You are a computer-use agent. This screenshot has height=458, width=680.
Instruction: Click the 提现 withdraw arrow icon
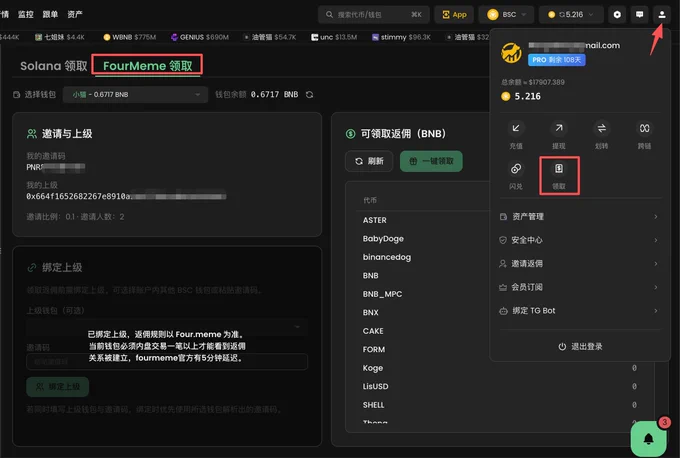[x=559, y=128]
